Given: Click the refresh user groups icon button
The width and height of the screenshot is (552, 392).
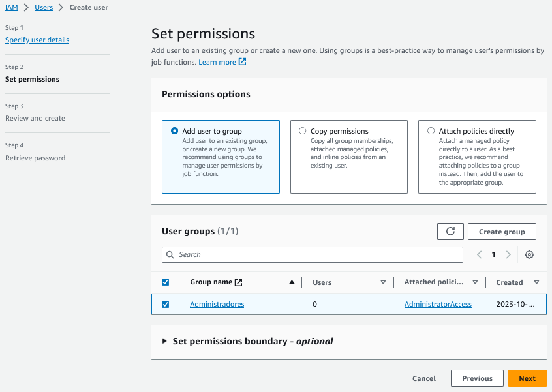Looking at the screenshot, I should point(450,232).
